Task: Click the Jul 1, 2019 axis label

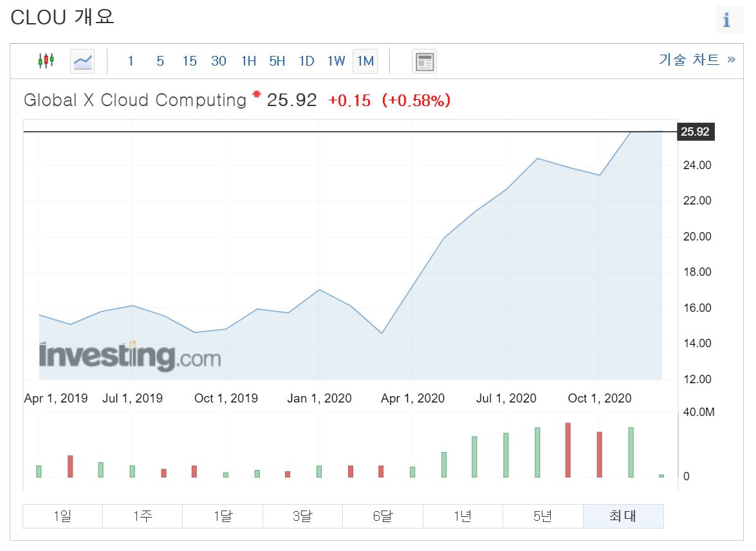Action: pyautogui.click(x=133, y=399)
